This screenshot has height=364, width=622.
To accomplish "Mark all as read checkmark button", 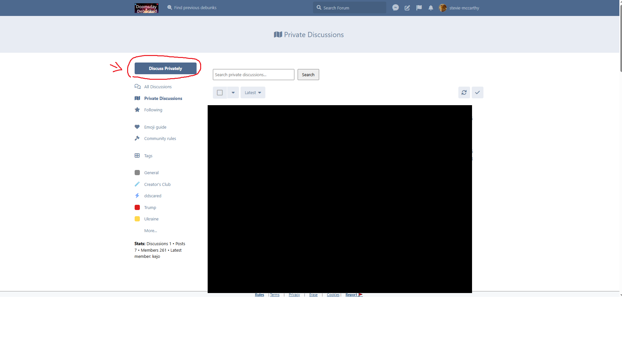I will (x=477, y=92).
